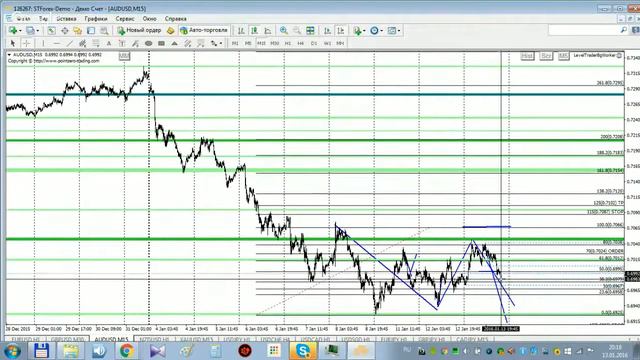Screen dimensions: 640x360
Task: Open the Вставка menu
Action: pyautogui.click(x=66, y=19)
